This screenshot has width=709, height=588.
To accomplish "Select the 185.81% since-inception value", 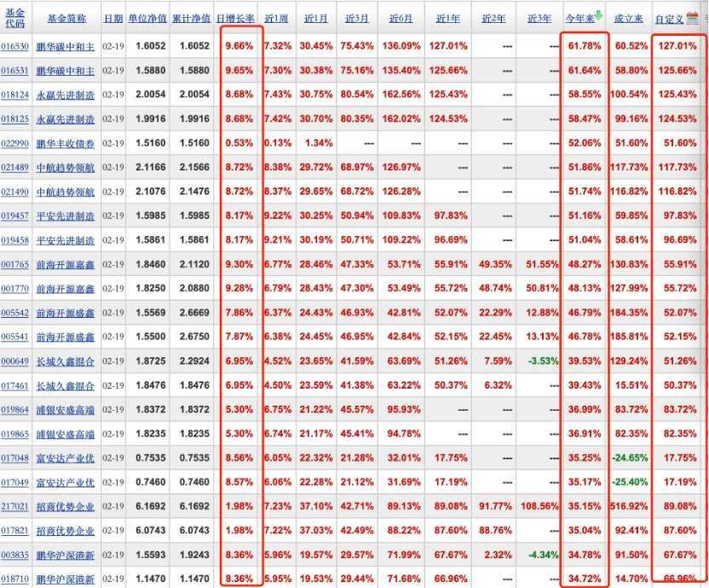I will [629, 337].
